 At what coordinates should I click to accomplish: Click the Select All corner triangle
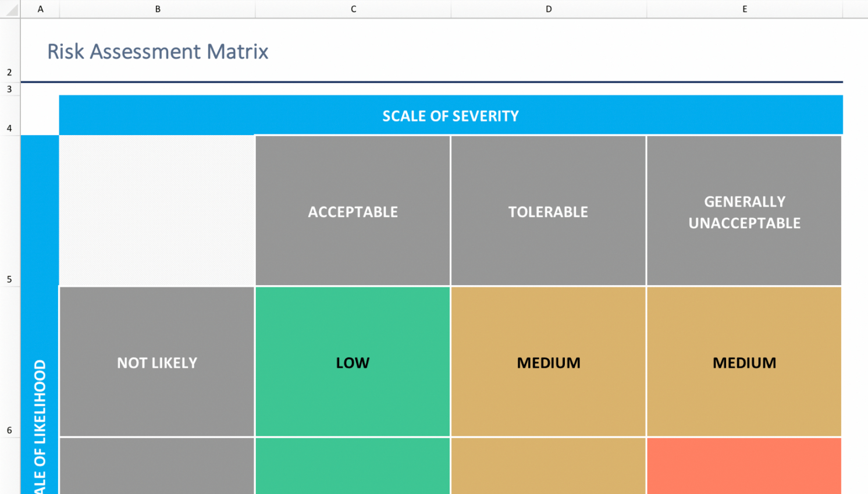[x=10, y=9]
